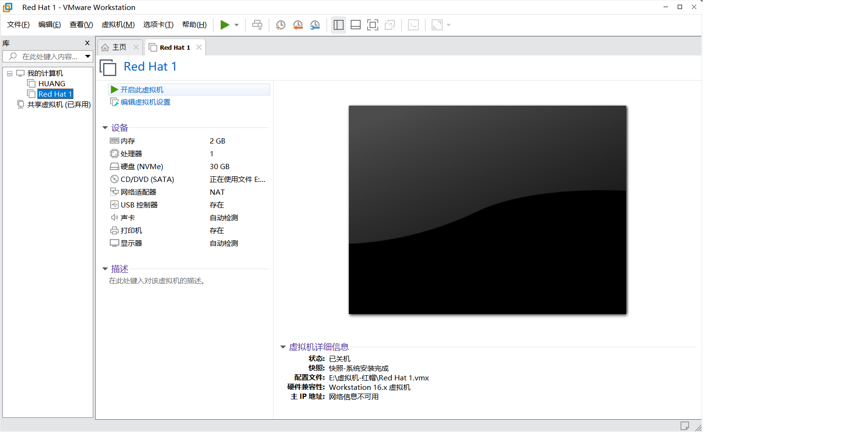Open the 编辑(E) menu
The width and height of the screenshot is (868, 432).
point(49,25)
